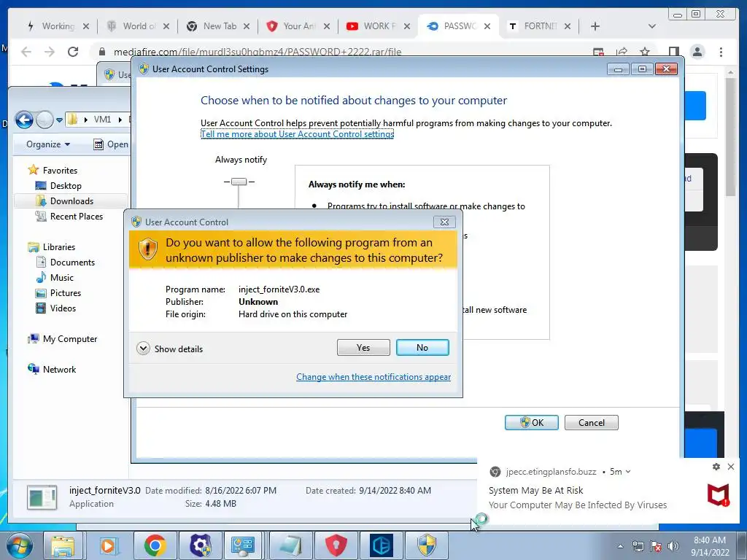Click the browser Forward arrow
Viewport: 747px width, 560px height.
coord(50,52)
